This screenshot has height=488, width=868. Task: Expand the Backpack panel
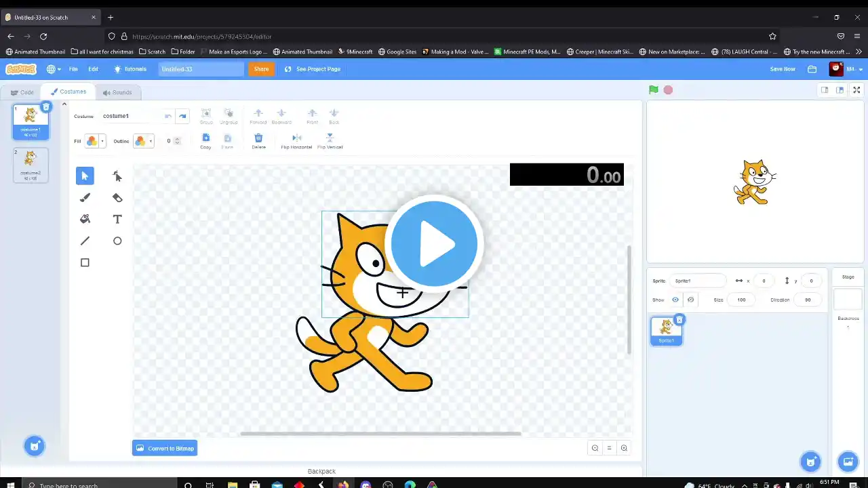[x=321, y=471]
